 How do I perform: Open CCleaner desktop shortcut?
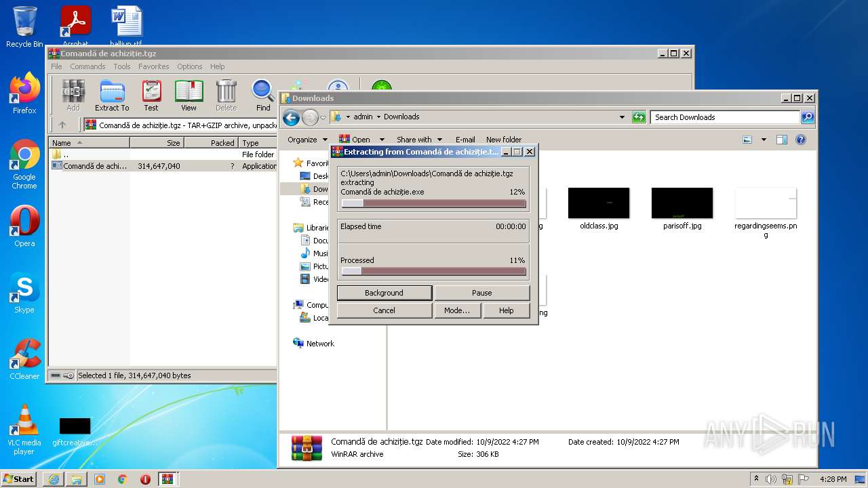coord(24,359)
